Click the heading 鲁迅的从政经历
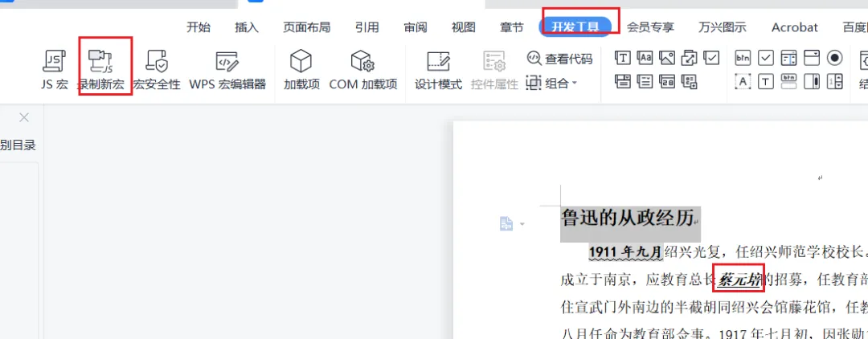 (627, 218)
